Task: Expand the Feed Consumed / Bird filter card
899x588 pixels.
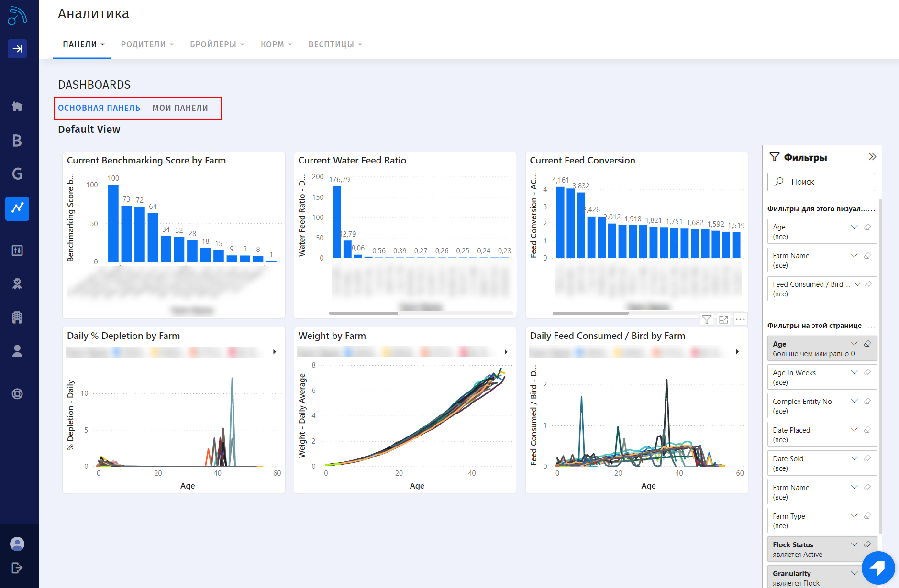Action: (858, 284)
